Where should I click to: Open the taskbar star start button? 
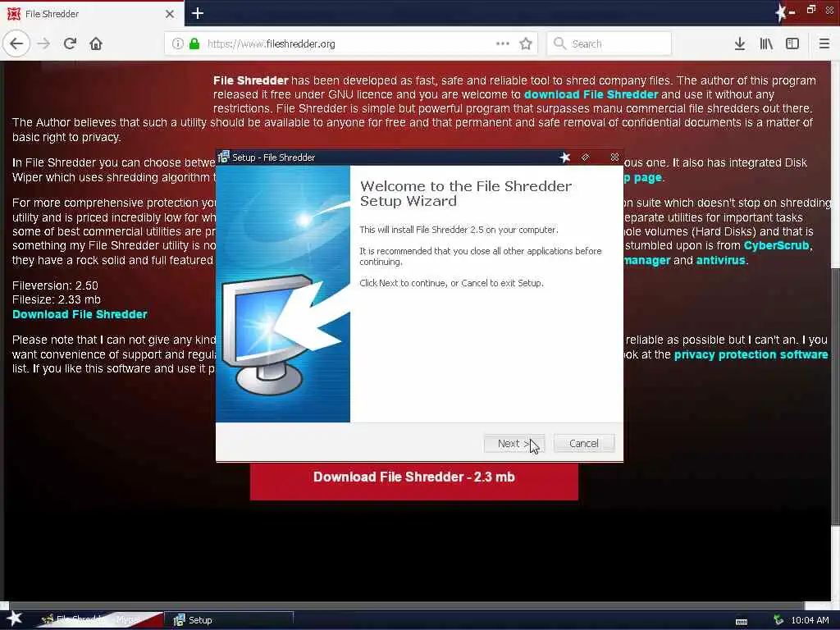(14, 619)
